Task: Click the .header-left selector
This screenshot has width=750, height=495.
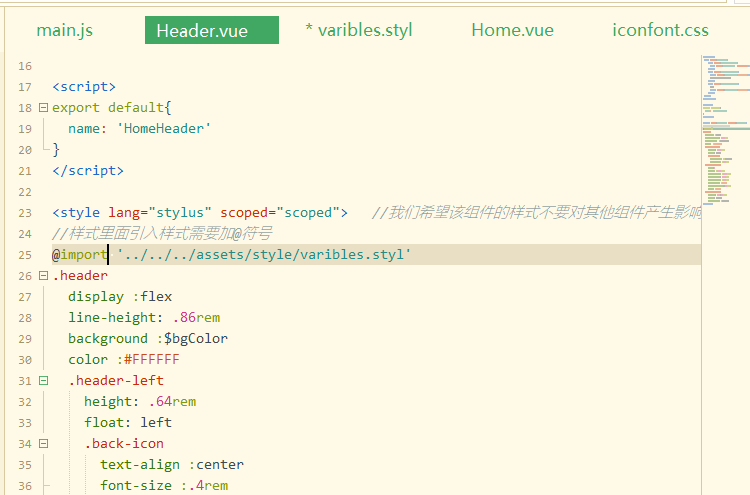Action: (116, 381)
